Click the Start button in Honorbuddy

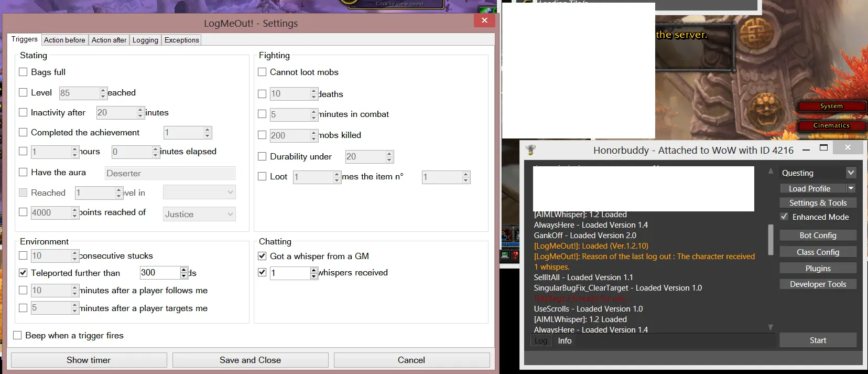(818, 340)
